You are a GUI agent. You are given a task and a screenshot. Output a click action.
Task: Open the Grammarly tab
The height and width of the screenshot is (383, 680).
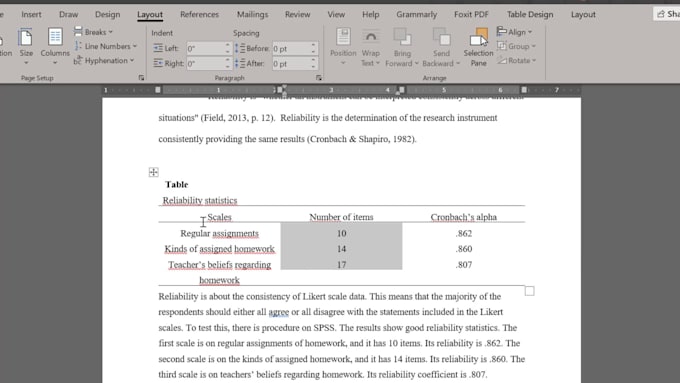pyautogui.click(x=416, y=14)
